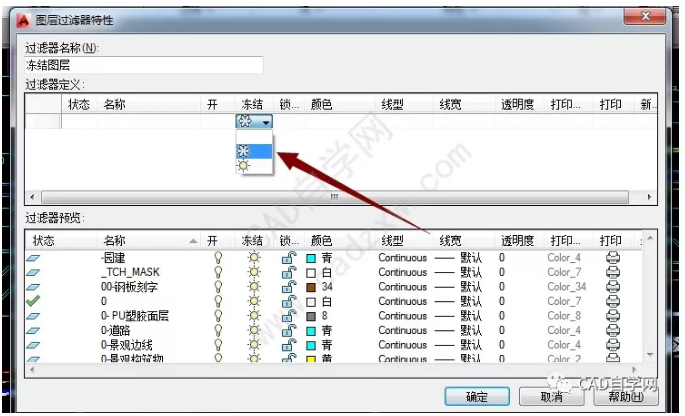Toggle light bulb for layer 0-PU塑胶面层
Image resolution: width=685 pixels, height=416 pixels.
point(218,315)
